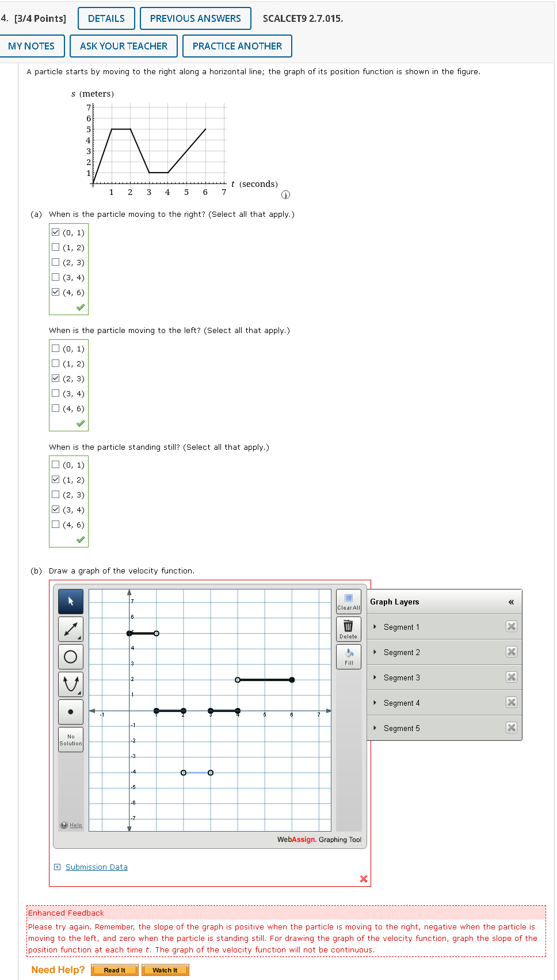The image size is (557, 980).
Task: Click the No Solution button
Action: coord(71,740)
